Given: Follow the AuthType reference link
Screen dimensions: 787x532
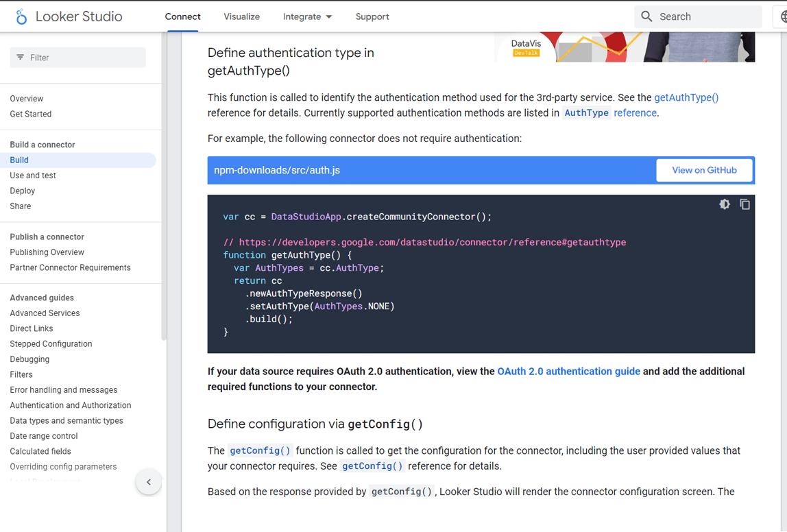Looking at the screenshot, I should pyautogui.click(x=610, y=113).
